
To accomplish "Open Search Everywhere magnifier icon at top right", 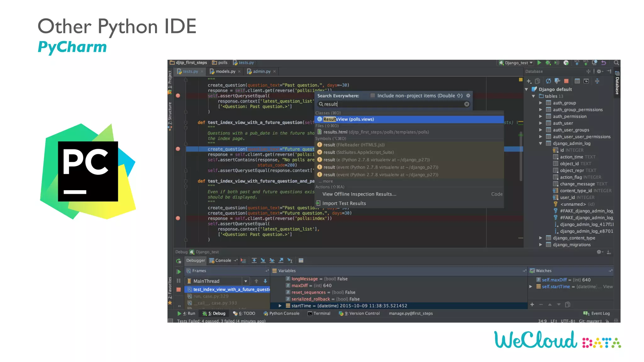I will [616, 63].
